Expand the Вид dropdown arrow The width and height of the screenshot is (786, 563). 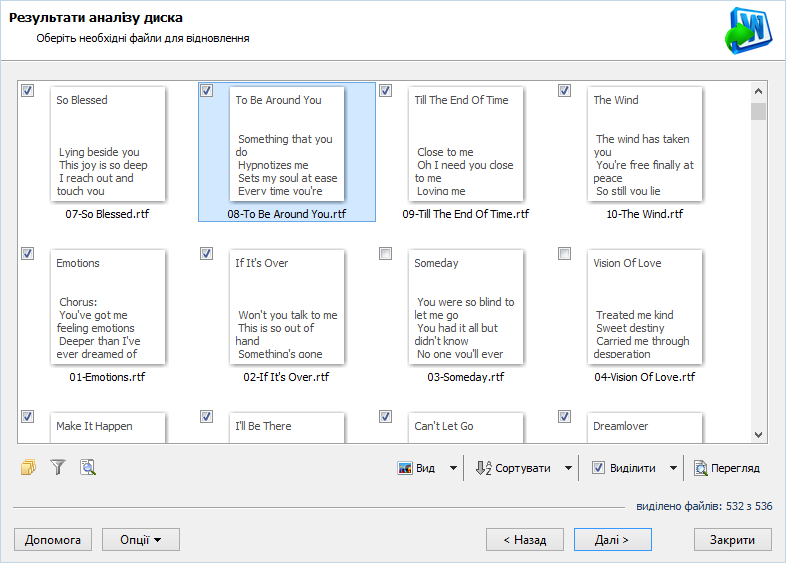coord(453,468)
